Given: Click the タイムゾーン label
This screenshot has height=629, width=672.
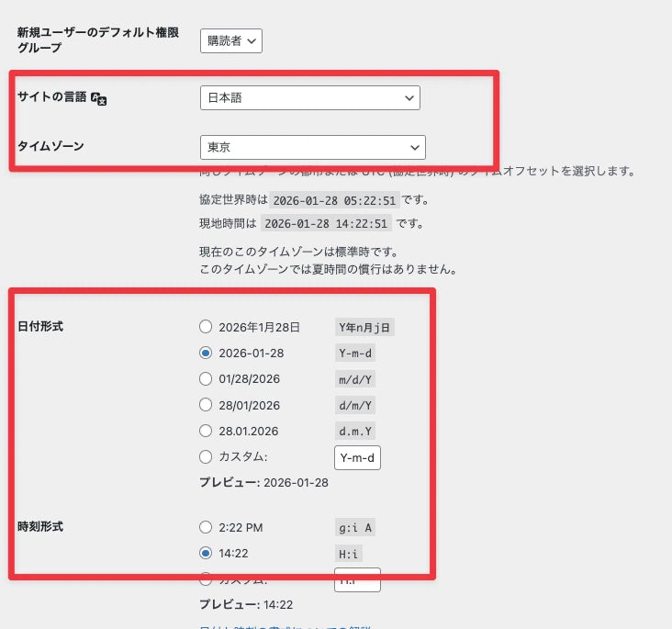Looking at the screenshot, I should [50, 146].
